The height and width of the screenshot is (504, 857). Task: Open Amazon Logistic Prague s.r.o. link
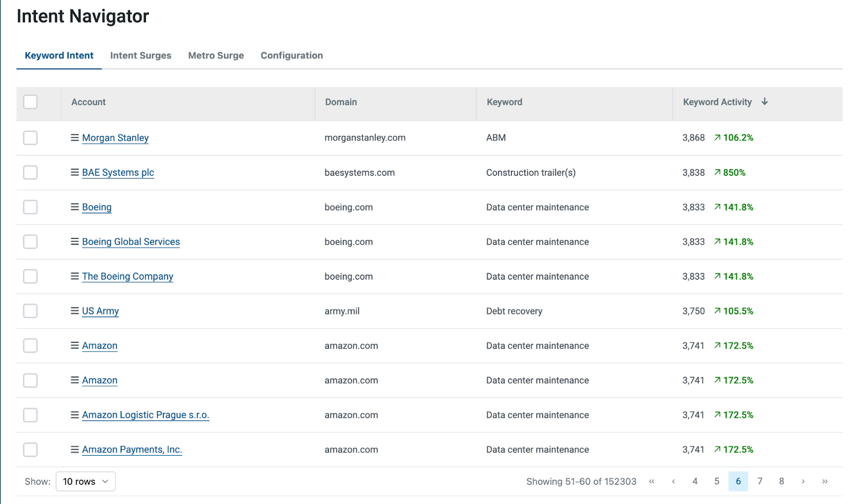pyautogui.click(x=145, y=415)
